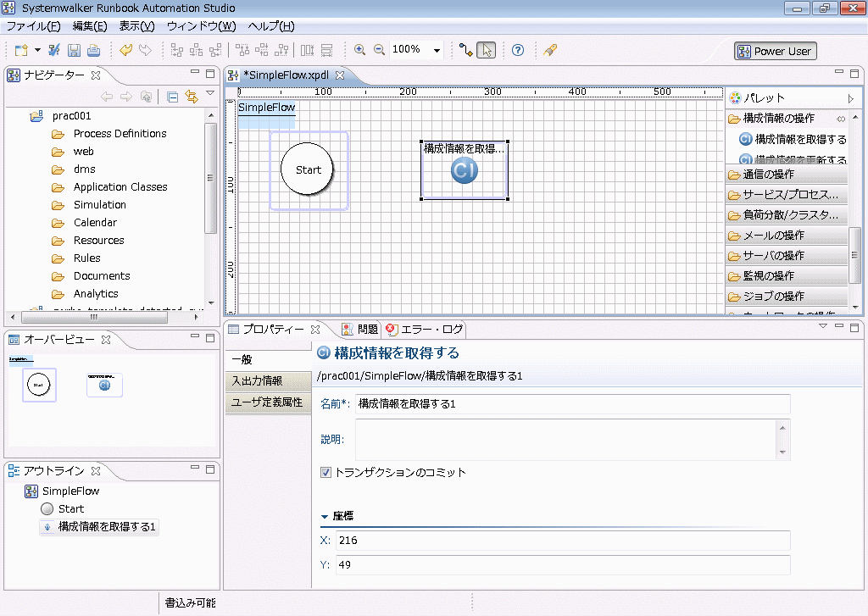Click the X coordinate field
The image size is (868, 616).
(563, 541)
